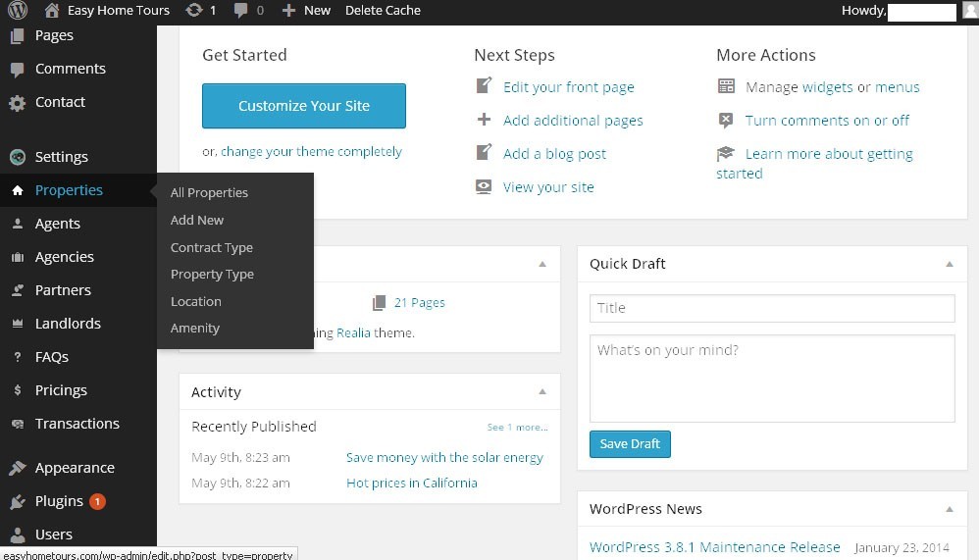Screen dimensions: 979x560
Task: Open the 21 Pages link
Action: [x=420, y=303]
